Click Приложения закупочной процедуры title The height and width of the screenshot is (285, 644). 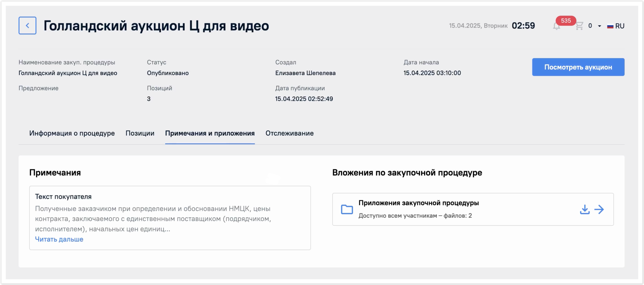point(418,203)
